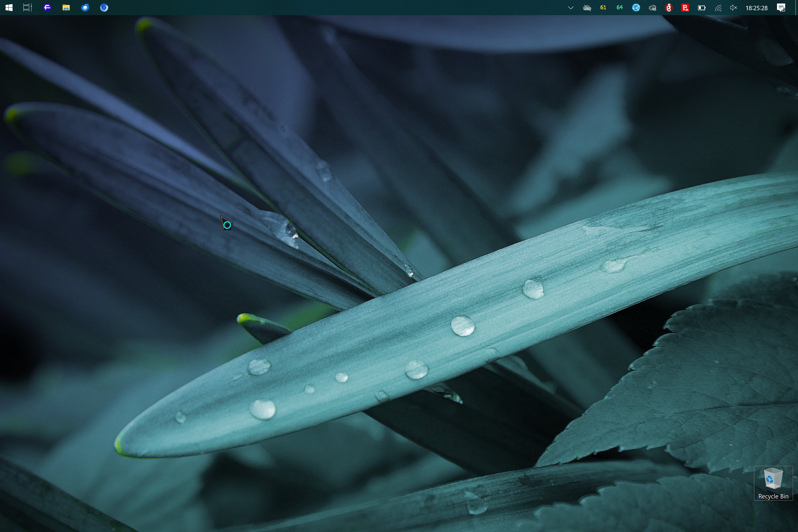This screenshot has width=798, height=532.
Task: Open Creative Cloud sync tray icon
Action: (x=652, y=8)
